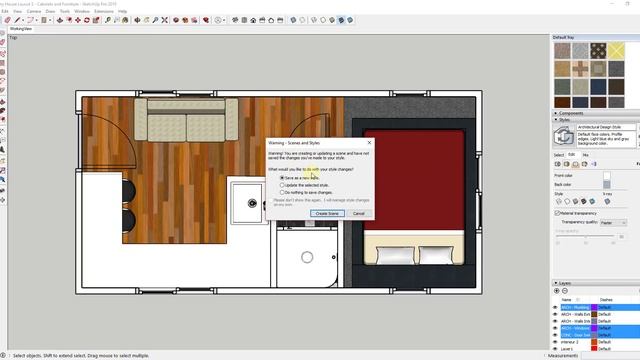
Task: Select the Eraser tool in top toolbar
Action: 7,20
